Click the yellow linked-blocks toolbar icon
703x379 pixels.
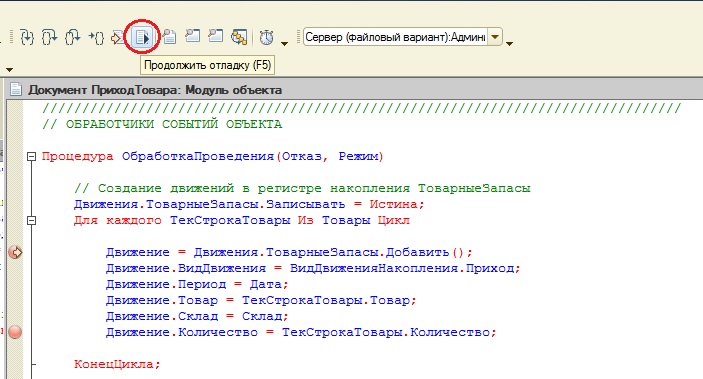pos(239,37)
